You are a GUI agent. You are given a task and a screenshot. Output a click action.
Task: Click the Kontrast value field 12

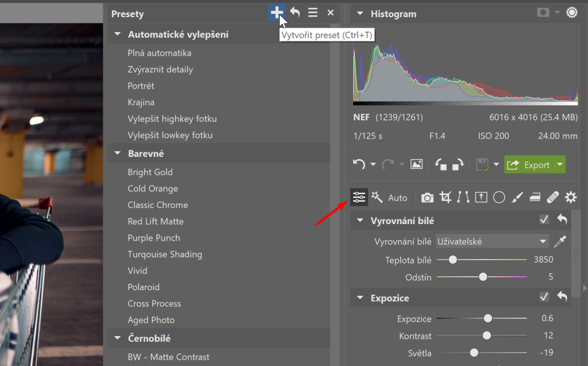[x=548, y=335]
